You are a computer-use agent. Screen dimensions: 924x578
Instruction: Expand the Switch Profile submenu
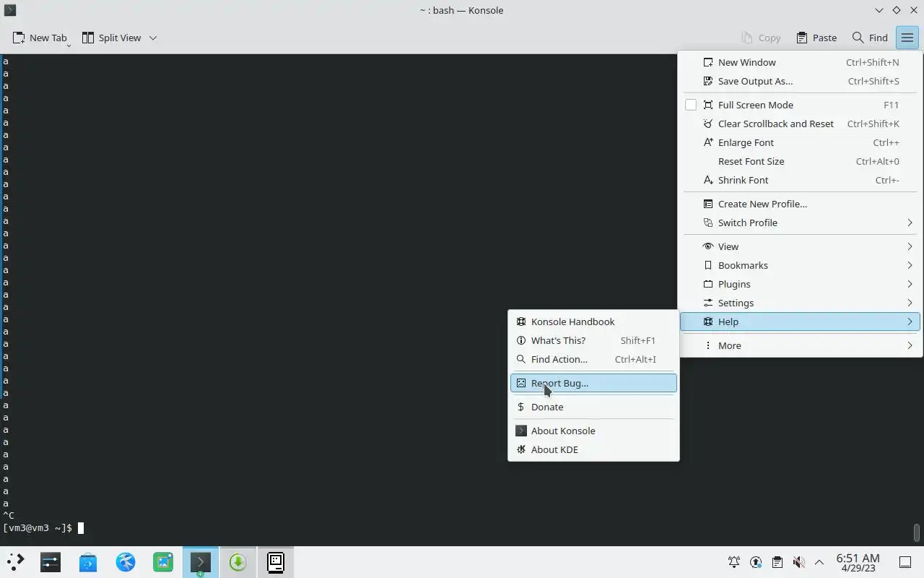pos(800,223)
